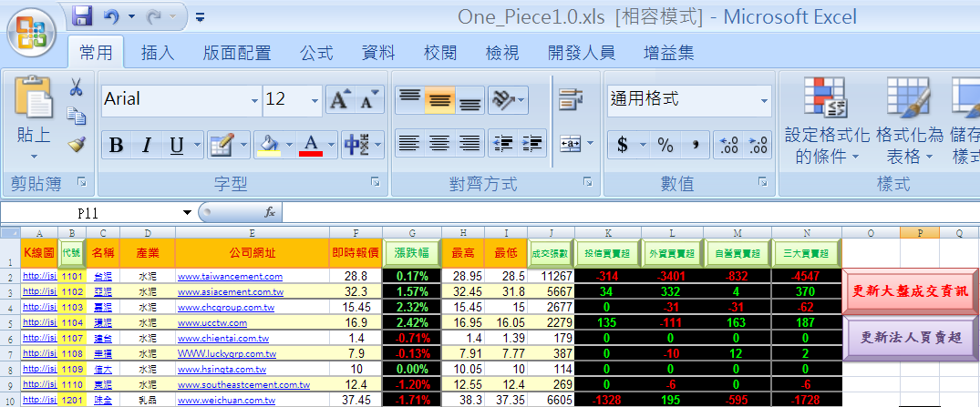980x407 pixels.
Task: Switch to the 版面配置 tab
Action: pos(237,53)
